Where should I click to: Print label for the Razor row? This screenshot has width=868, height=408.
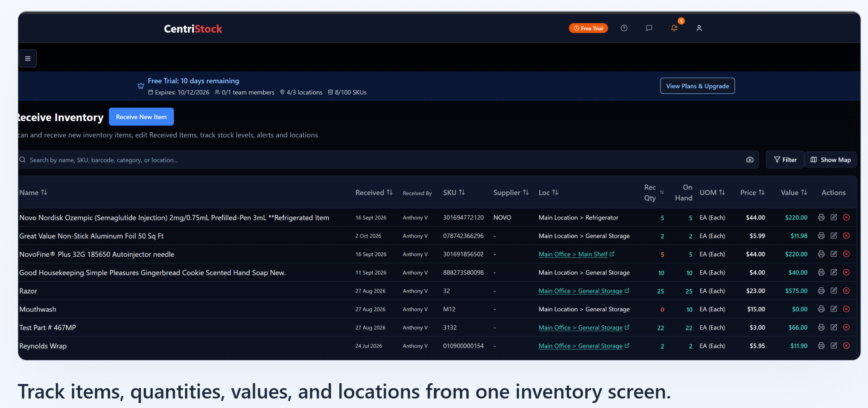[x=821, y=291]
